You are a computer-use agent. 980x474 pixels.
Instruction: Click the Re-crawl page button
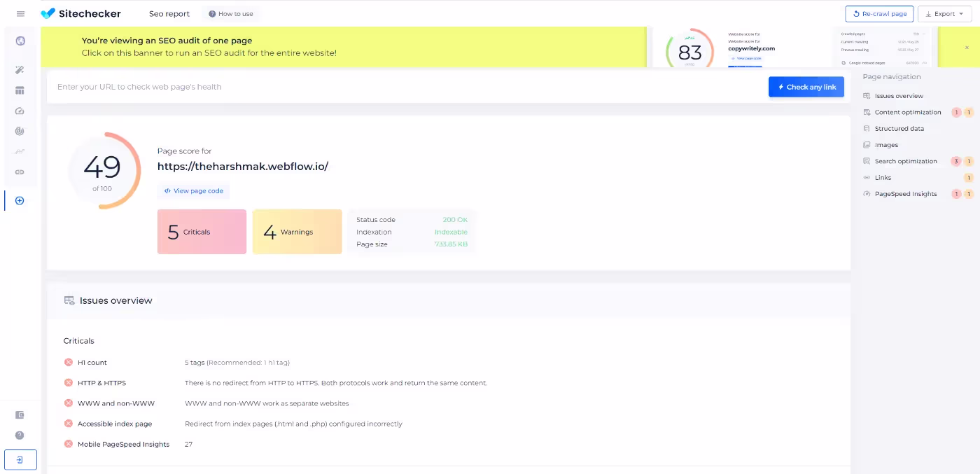879,14
